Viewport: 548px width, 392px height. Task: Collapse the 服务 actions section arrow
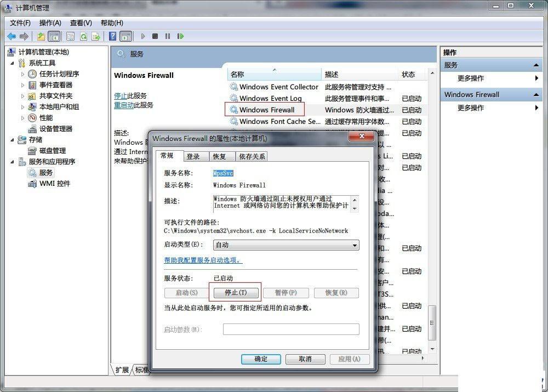[x=536, y=65]
